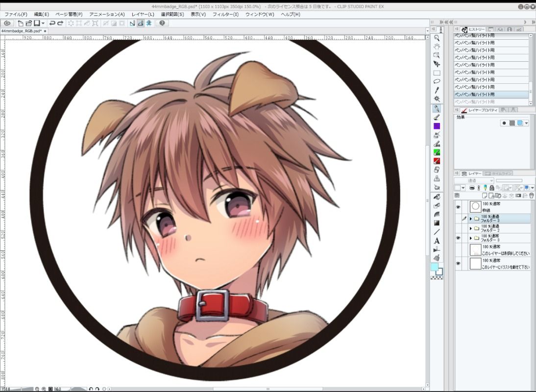Pick the white sub color swatch
The width and height of the screenshot is (536, 392).
439,272
